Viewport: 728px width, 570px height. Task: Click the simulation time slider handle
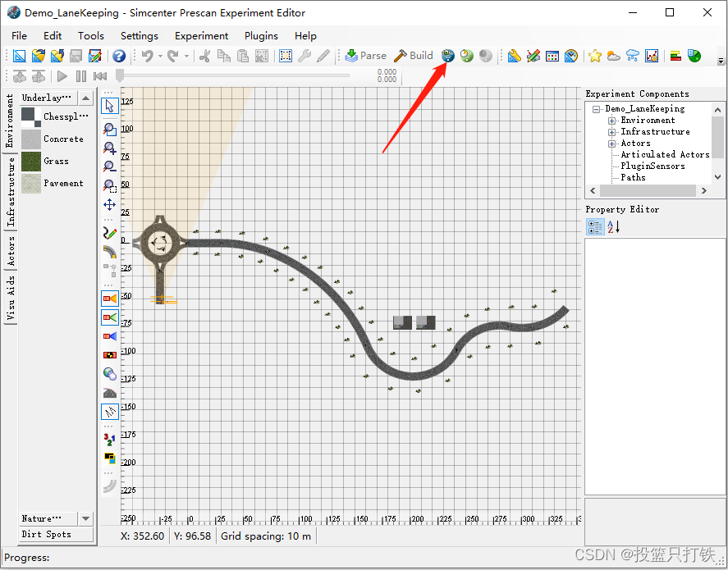(x=120, y=75)
